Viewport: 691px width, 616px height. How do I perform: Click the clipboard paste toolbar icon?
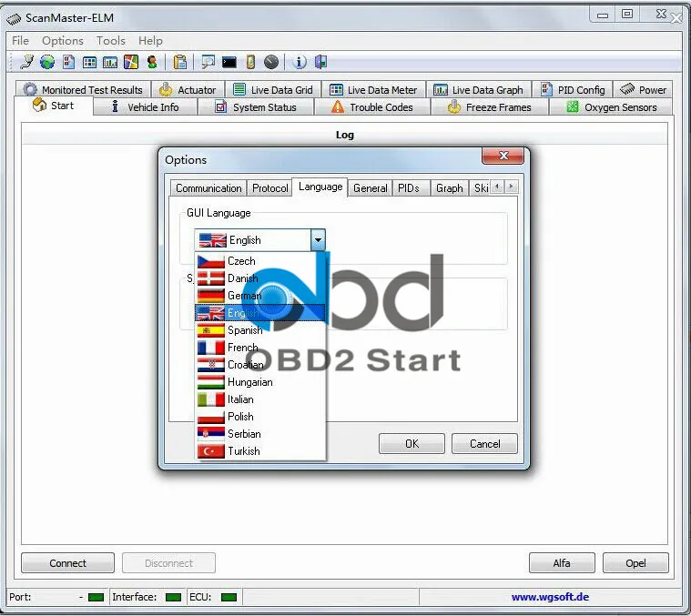point(180,62)
